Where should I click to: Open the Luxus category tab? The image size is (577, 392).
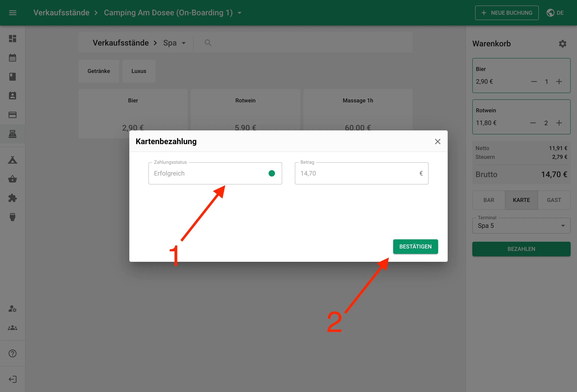click(139, 71)
